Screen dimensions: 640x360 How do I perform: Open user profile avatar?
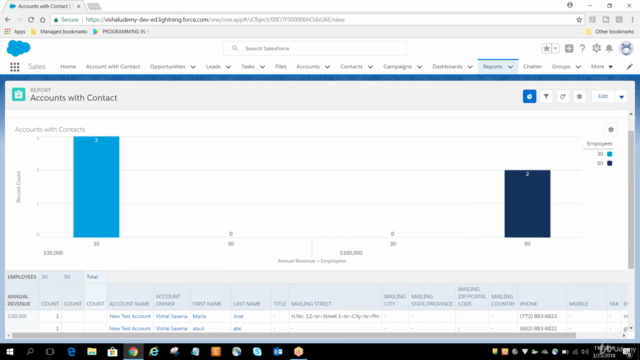point(626,49)
